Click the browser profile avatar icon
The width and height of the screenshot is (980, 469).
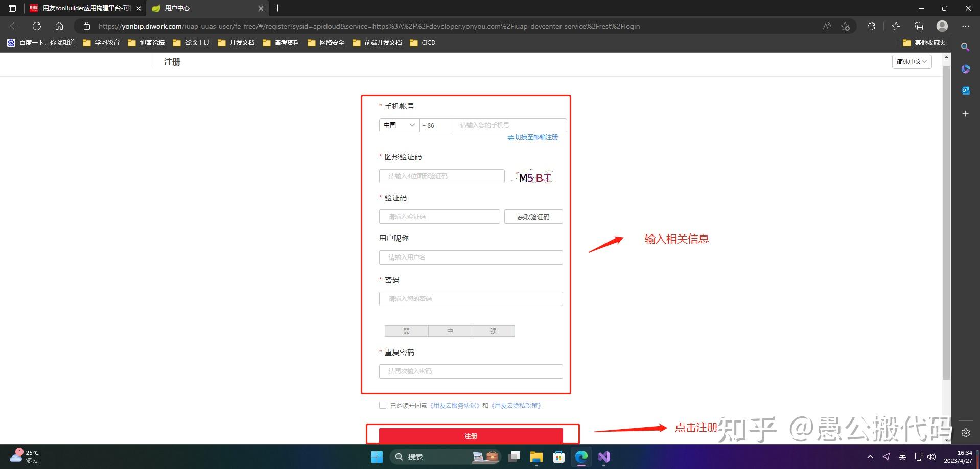pyautogui.click(x=942, y=26)
